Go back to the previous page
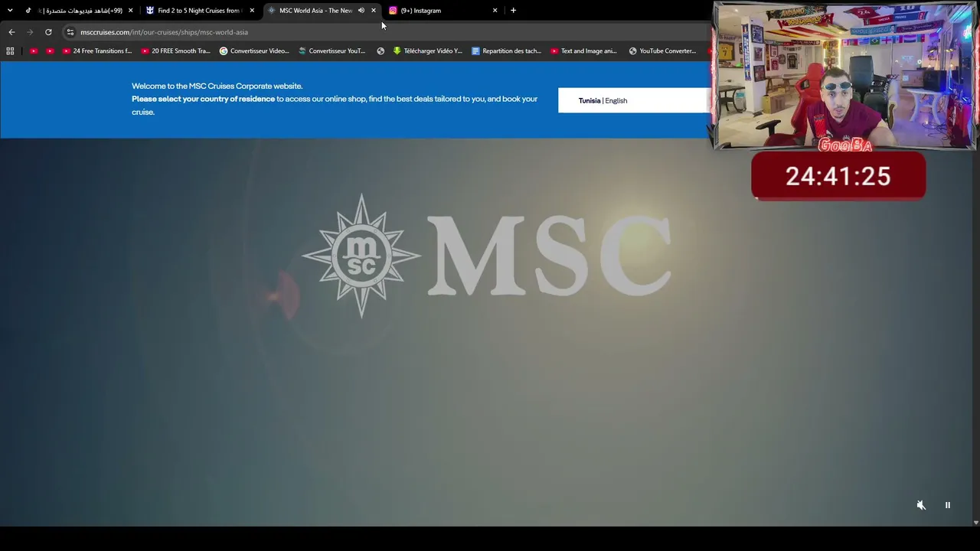 pos(11,32)
